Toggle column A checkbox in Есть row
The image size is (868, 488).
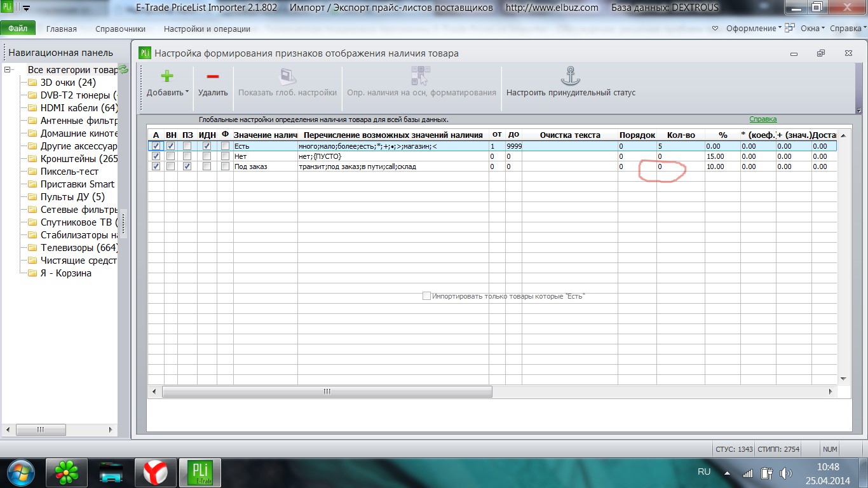[x=156, y=146]
